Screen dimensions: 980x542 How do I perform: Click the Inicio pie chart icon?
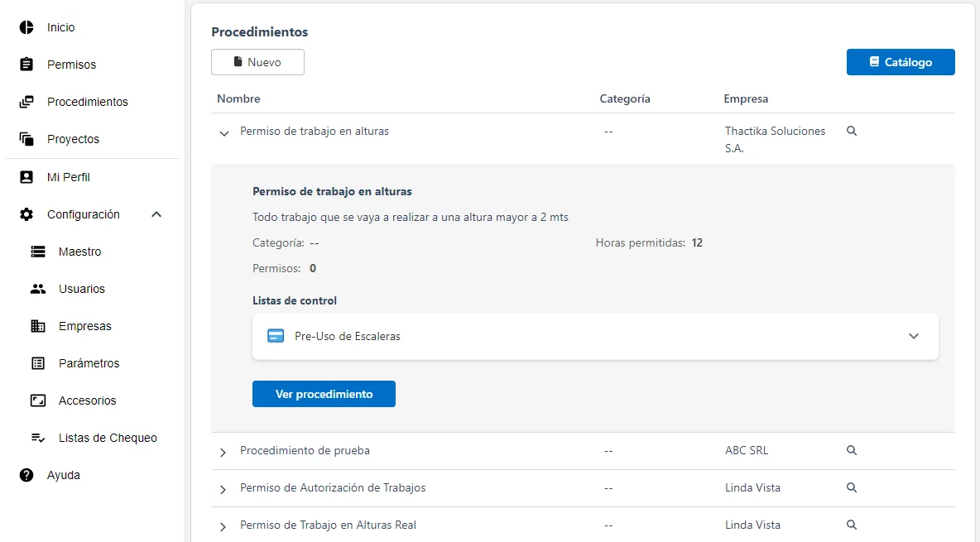(x=26, y=27)
